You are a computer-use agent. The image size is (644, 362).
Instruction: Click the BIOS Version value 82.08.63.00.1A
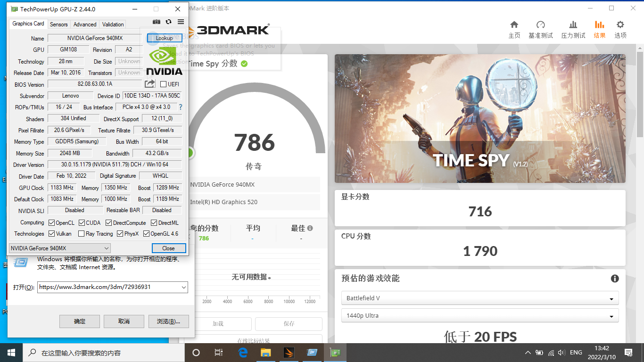pos(95,84)
